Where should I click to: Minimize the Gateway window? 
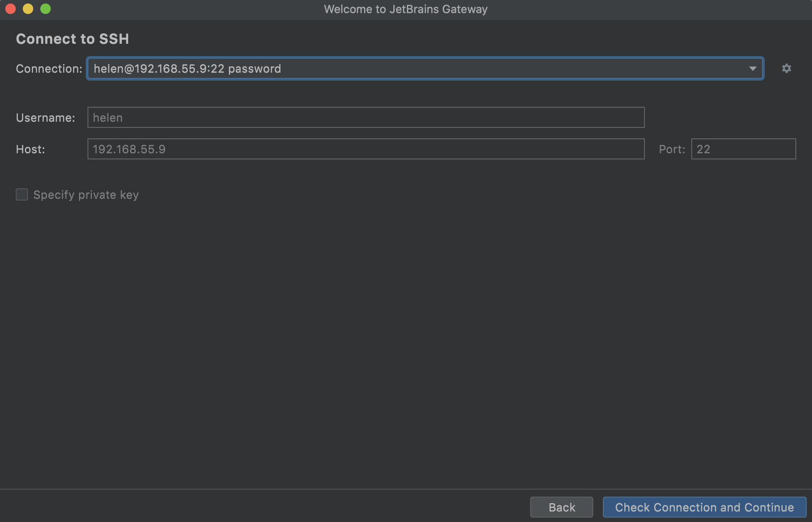tap(28, 9)
